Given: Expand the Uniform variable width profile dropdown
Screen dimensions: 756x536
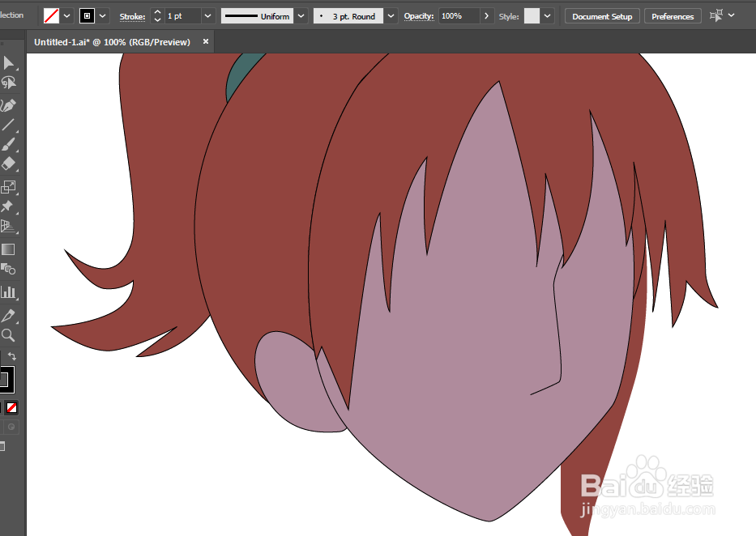Looking at the screenshot, I should [x=301, y=16].
